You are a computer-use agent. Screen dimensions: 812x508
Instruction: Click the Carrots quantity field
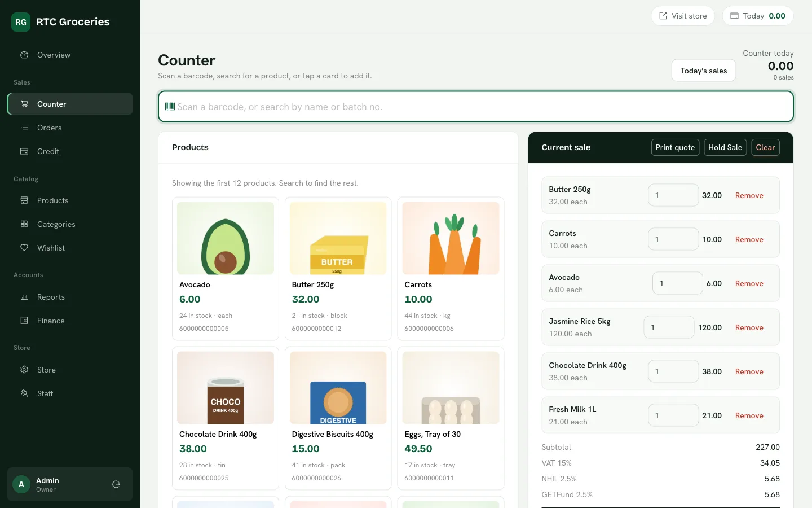coord(673,239)
